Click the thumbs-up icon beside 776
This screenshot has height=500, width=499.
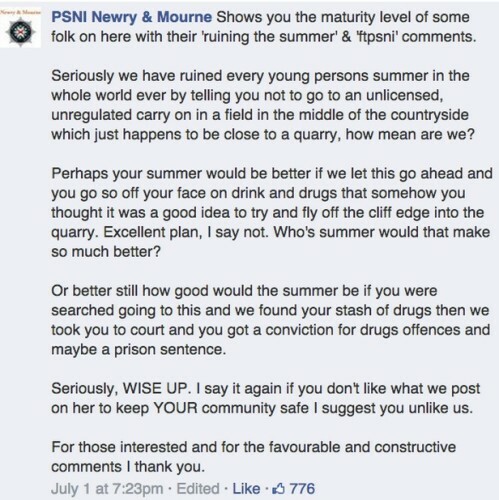coord(278,489)
